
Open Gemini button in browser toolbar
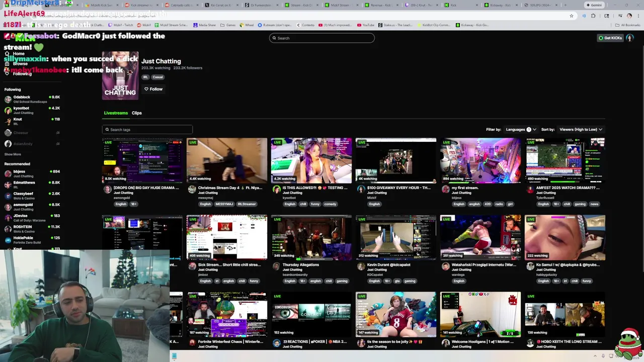(x=594, y=5)
